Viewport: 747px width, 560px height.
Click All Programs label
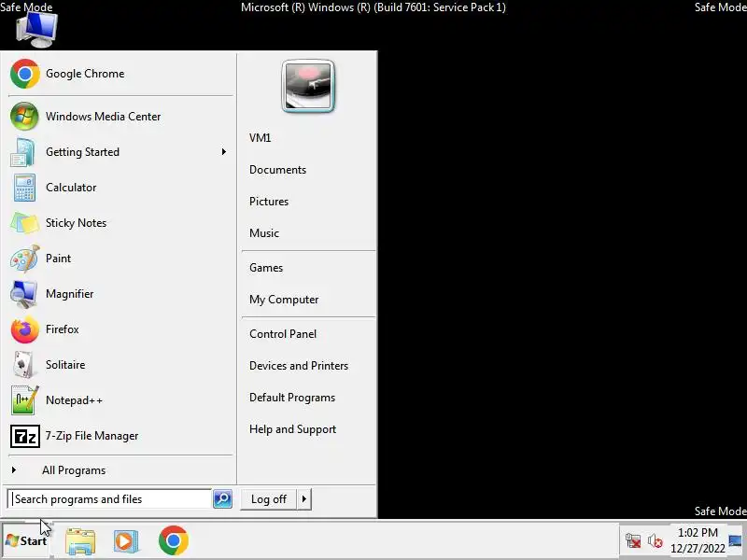[74, 470]
